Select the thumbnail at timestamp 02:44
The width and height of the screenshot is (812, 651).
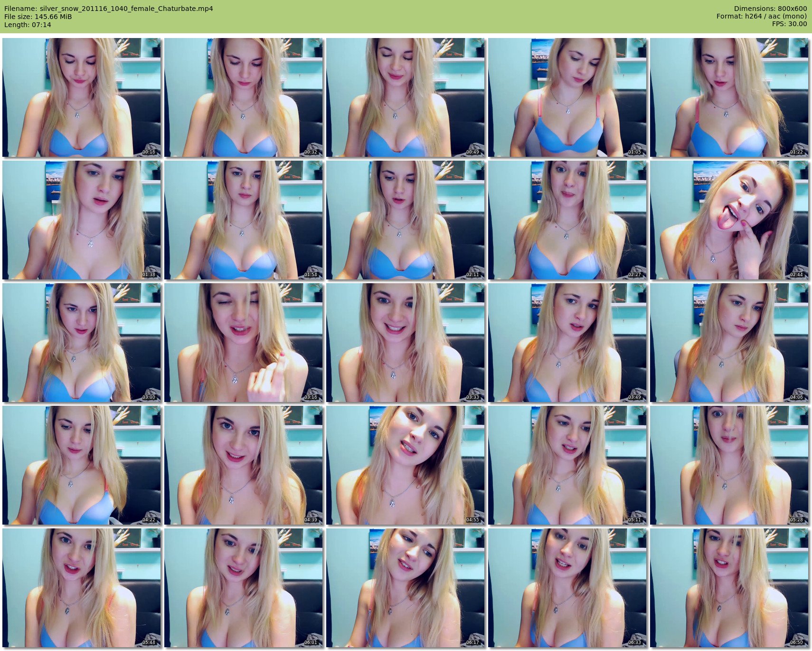(729, 220)
